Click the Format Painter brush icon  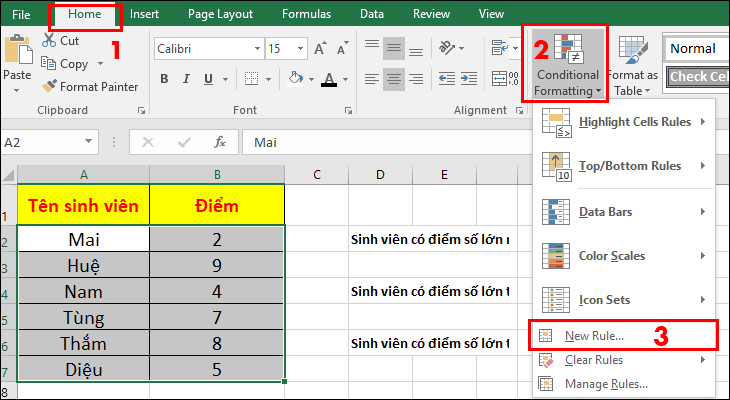click(47, 86)
